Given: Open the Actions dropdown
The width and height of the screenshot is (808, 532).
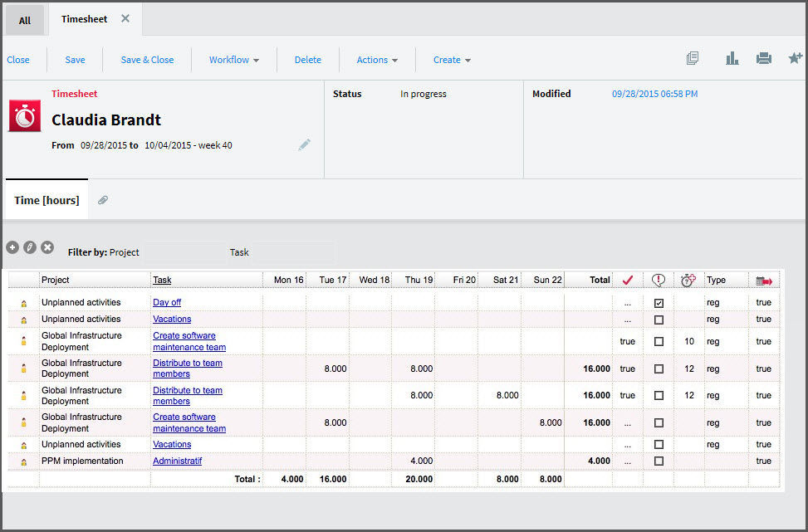Looking at the screenshot, I should (x=377, y=60).
